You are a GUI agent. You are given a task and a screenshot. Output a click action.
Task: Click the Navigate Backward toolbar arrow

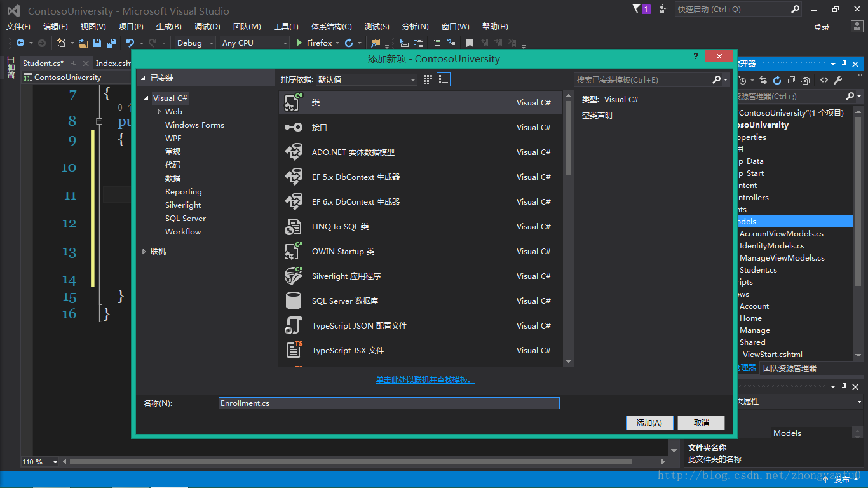click(x=20, y=43)
